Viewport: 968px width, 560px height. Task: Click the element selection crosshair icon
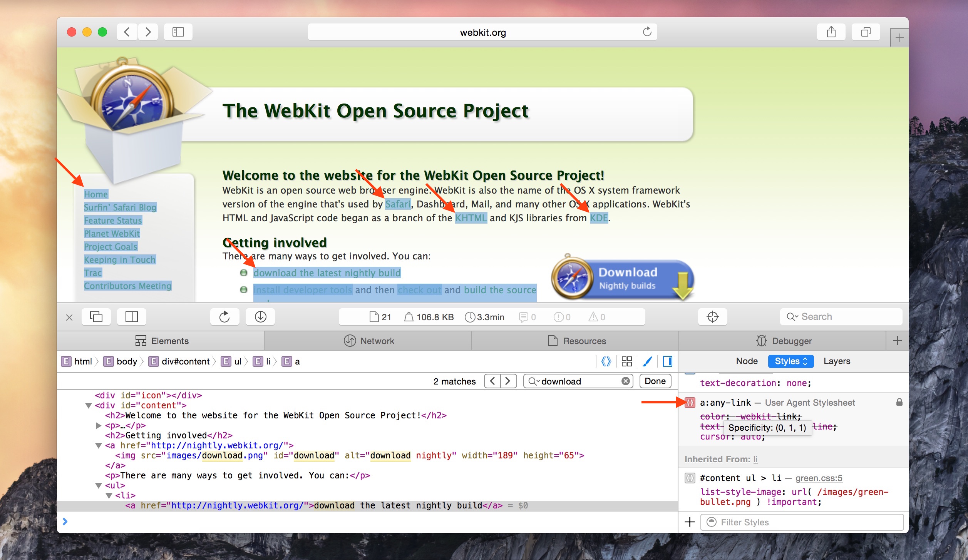click(x=712, y=317)
